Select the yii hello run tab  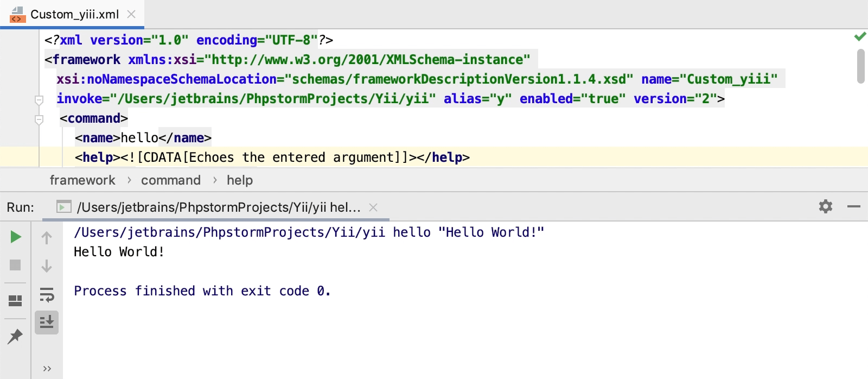coord(218,207)
